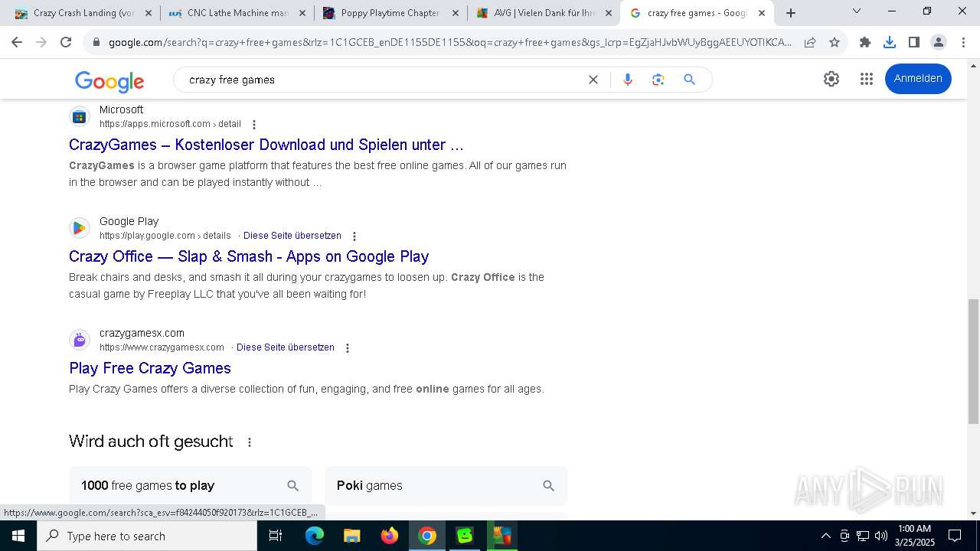This screenshot has height=551, width=980.
Task: Open options next to Wird auch oft gesucht
Action: click(x=249, y=442)
